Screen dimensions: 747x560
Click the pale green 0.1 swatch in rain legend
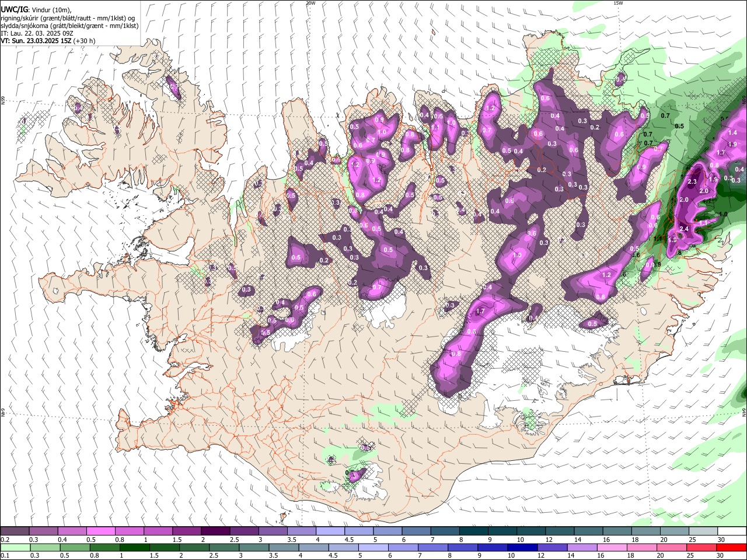tap(15, 547)
